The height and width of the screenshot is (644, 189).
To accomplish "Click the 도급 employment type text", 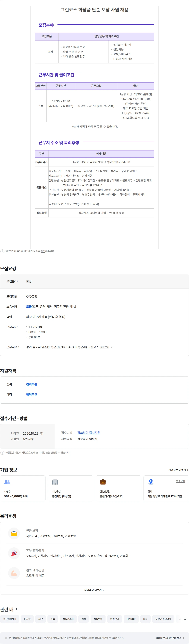I will (x=29, y=307).
